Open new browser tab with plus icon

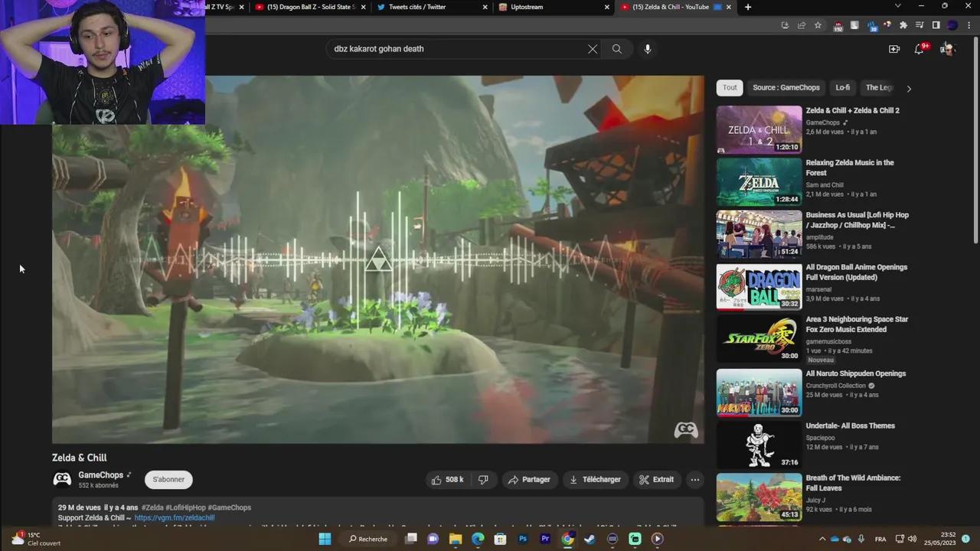(x=748, y=7)
